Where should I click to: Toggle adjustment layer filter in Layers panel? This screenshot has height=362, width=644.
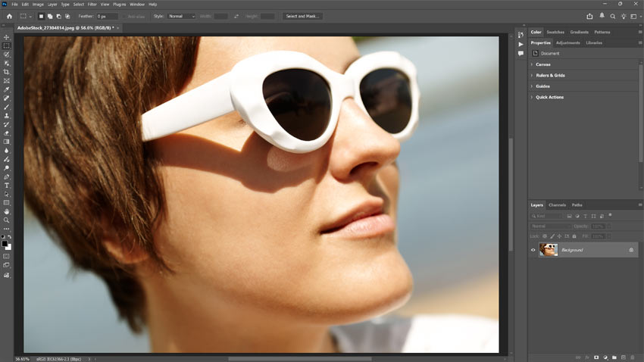pos(577,216)
